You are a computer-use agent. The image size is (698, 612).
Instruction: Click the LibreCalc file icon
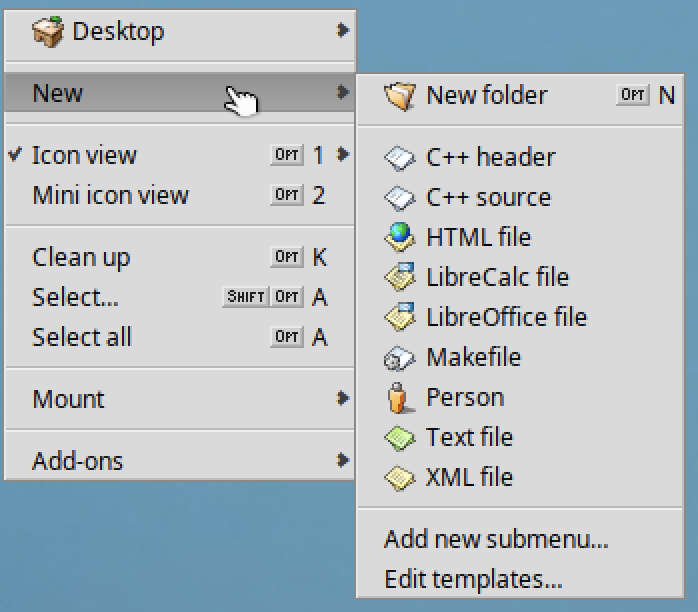399,277
